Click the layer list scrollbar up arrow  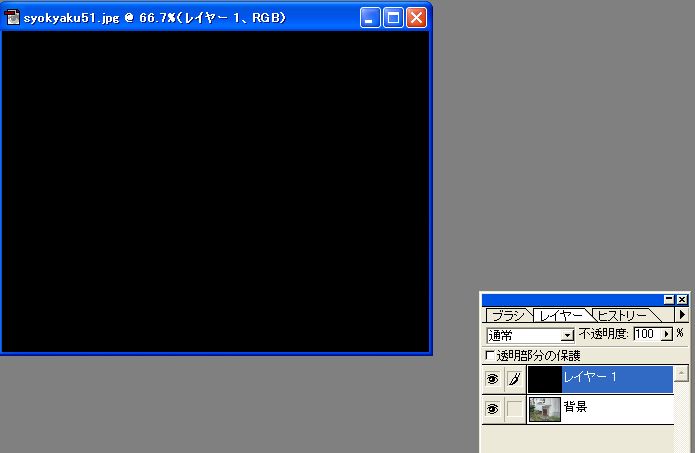tap(682, 374)
